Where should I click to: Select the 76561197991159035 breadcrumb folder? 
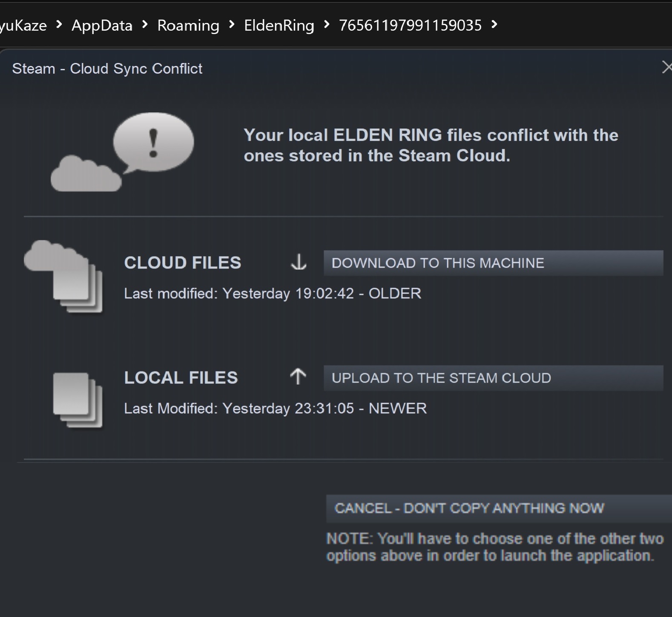click(x=410, y=26)
